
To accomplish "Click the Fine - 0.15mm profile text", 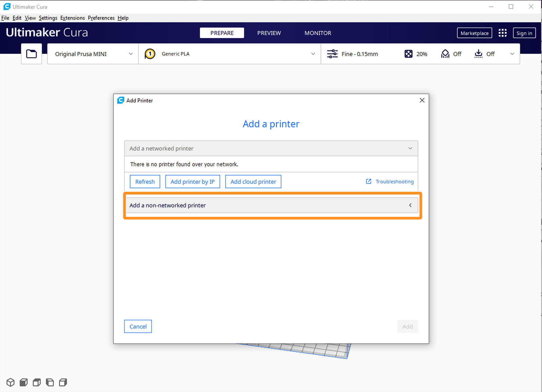I will (360, 54).
